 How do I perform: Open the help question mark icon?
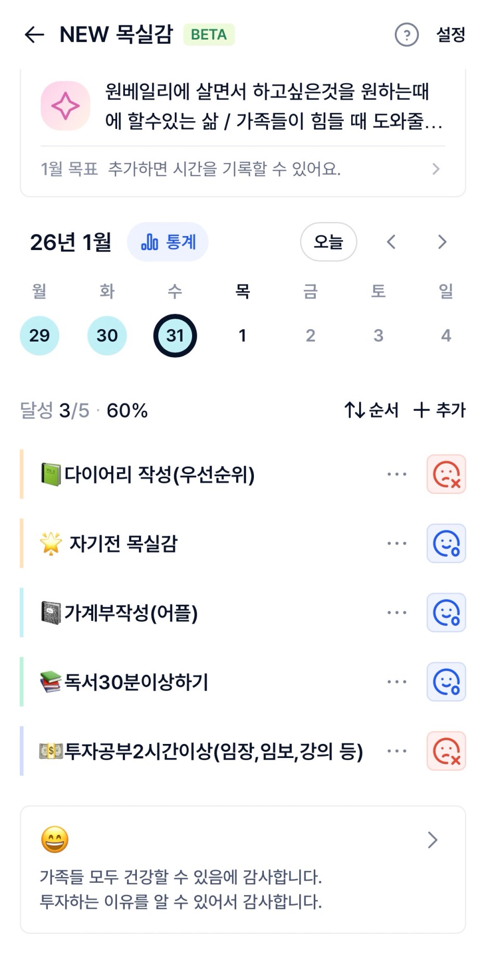pyautogui.click(x=406, y=35)
